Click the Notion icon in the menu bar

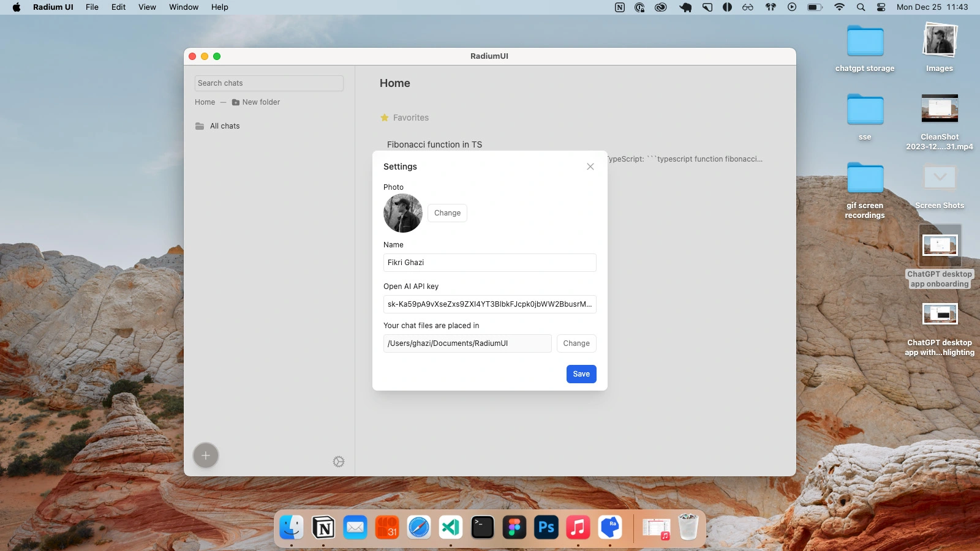click(x=620, y=7)
